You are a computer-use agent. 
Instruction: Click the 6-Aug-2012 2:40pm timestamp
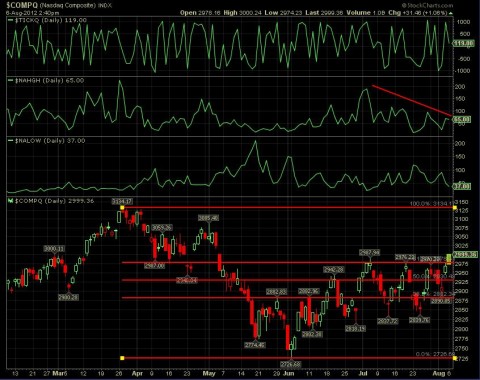(x=33, y=13)
